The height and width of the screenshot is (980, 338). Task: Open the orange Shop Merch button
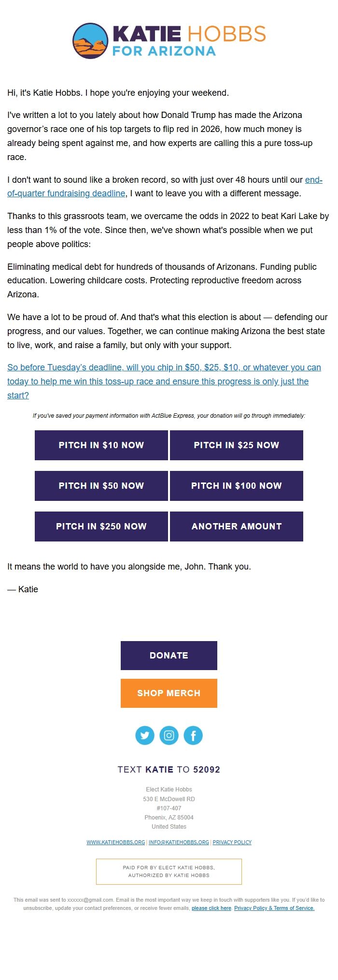pyautogui.click(x=169, y=693)
